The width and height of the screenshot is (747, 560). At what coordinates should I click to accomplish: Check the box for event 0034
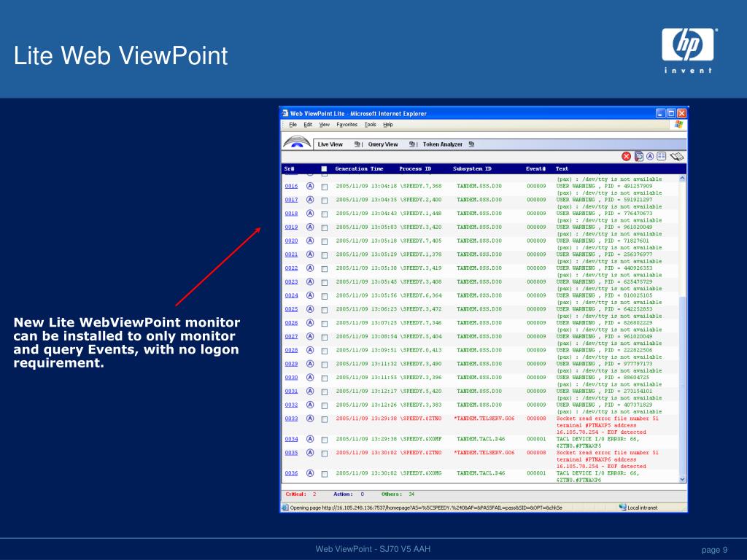pos(325,440)
